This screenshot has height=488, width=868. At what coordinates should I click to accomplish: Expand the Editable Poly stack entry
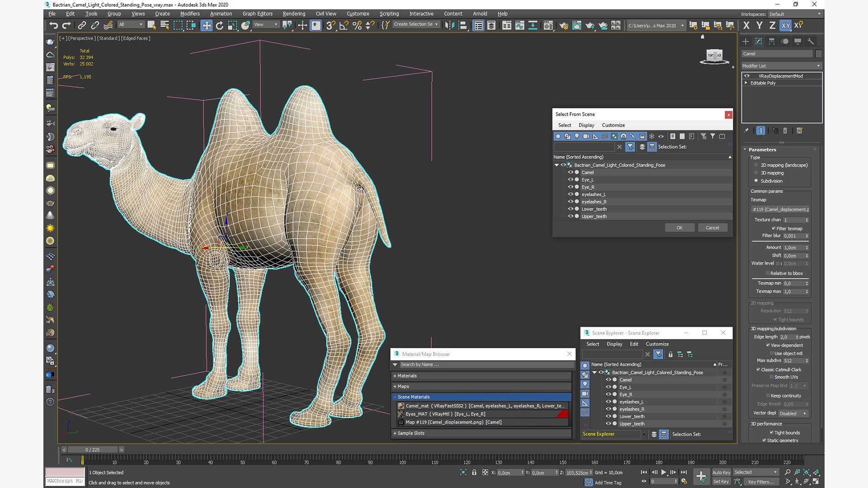(x=746, y=83)
